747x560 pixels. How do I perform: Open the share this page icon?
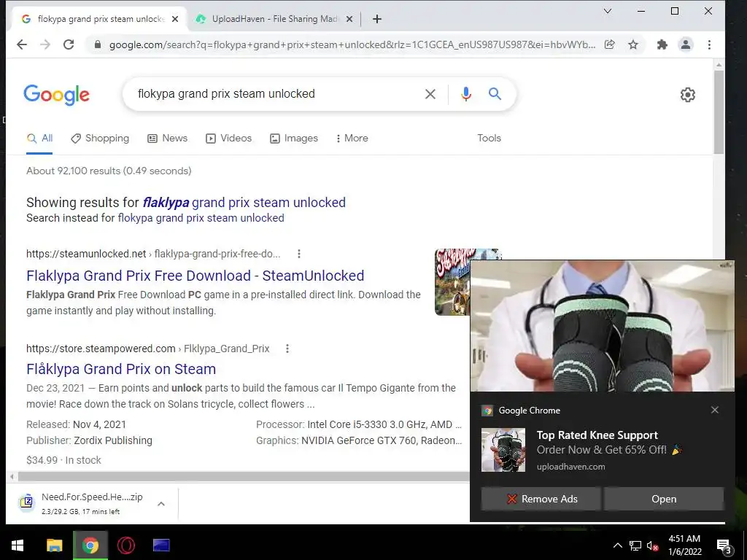click(x=609, y=44)
